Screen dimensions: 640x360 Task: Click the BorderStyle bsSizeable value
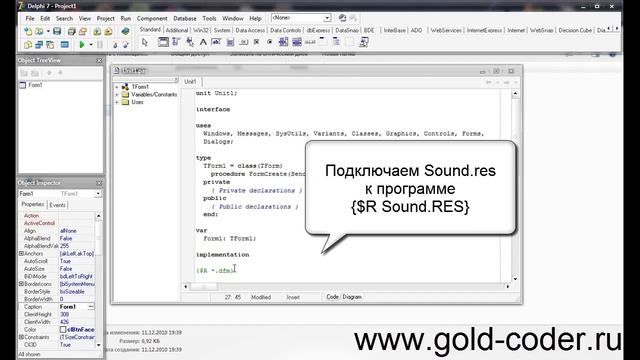pyautogui.click(x=72, y=291)
